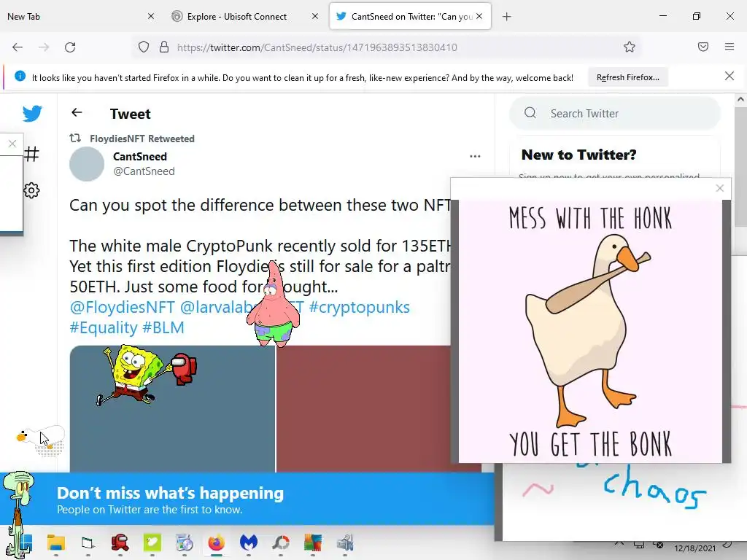The width and height of the screenshot is (747, 560).
Task: Close the goose meme popup window
Action: click(720, 188)
